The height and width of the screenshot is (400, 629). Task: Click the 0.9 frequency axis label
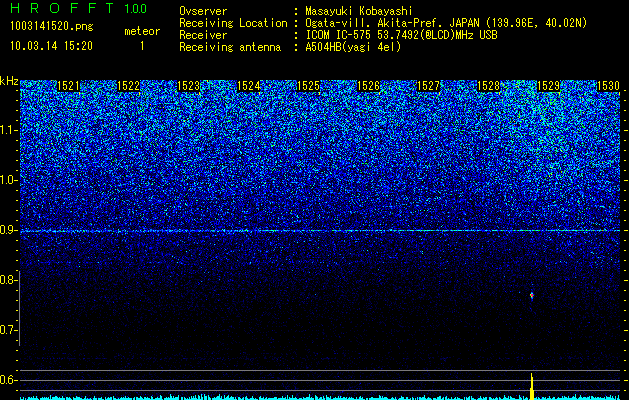point(8,230)
